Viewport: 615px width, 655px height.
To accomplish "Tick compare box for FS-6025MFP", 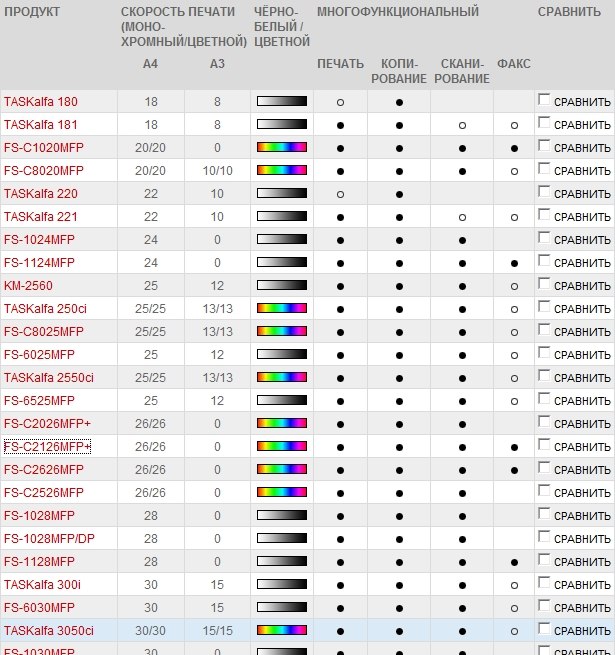I will pos(544,352).
